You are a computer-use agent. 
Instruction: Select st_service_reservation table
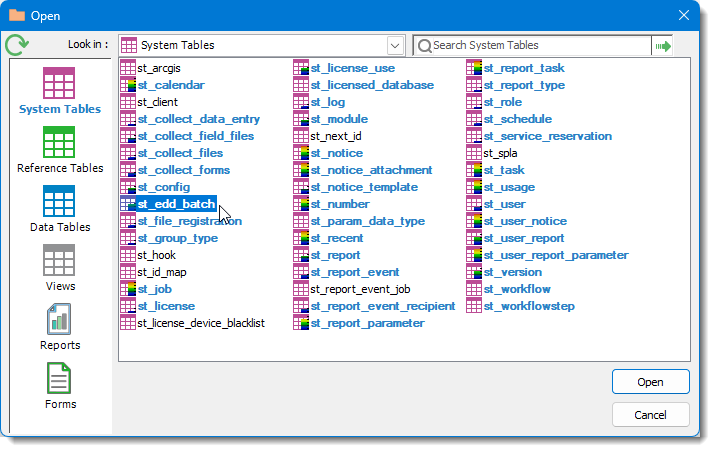[x=548, y=136]
